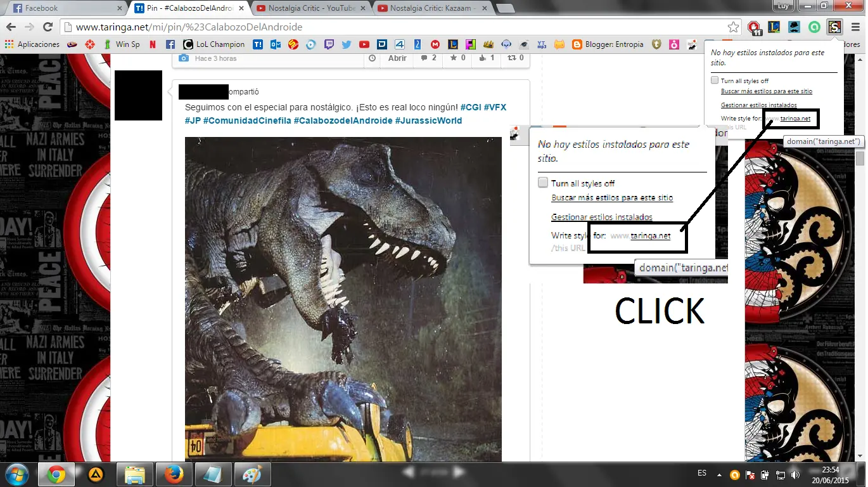Open the #JP hashtag
Screen dimensions: 868x487
coord(193,120)
